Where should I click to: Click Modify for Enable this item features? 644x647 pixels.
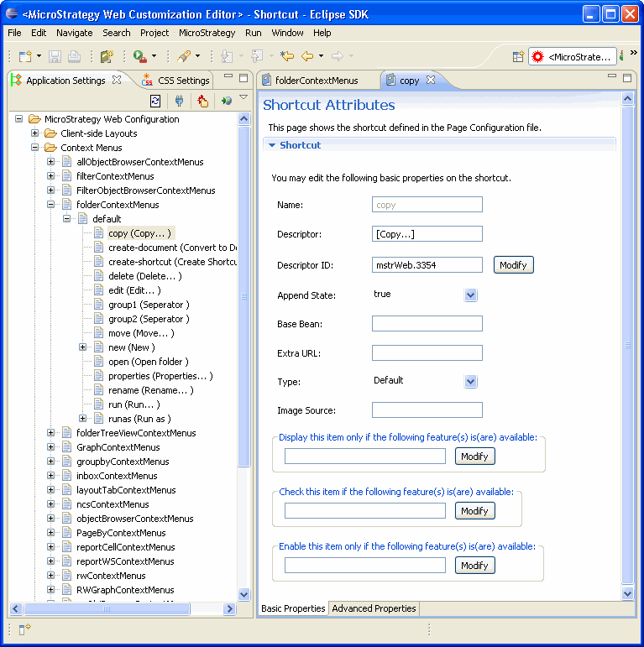(x=474, y=566)
